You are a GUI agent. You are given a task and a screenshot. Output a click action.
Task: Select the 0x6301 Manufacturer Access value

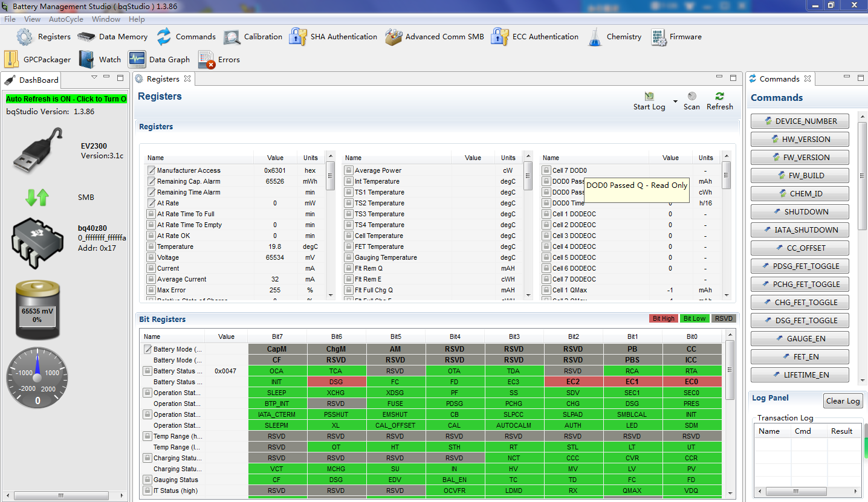[x=275, y=170]
